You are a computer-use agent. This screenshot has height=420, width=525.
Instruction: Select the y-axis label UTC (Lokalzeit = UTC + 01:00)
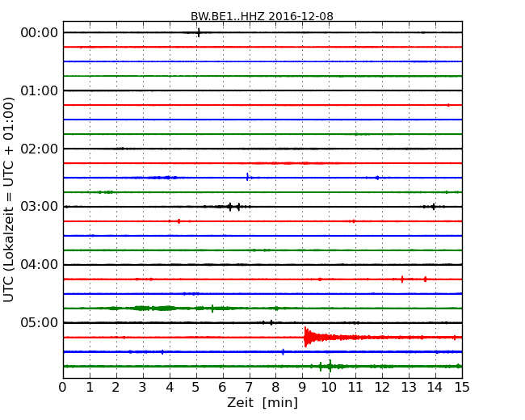tap(8, 199)
